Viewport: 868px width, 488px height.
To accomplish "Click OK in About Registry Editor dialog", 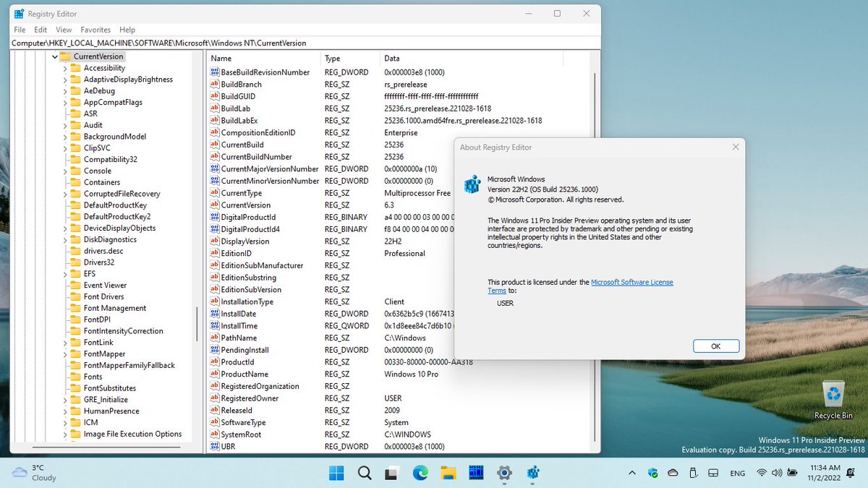I will [x=715, y=346].
